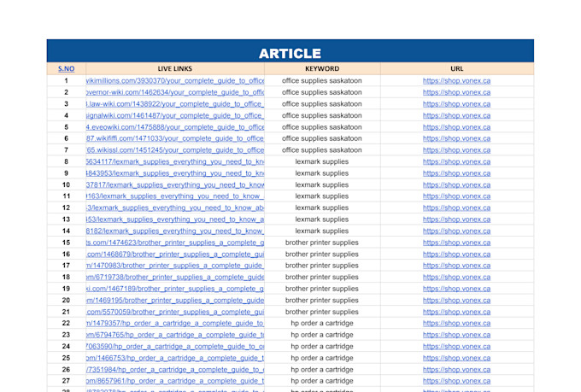Open the brother printer link containing 5570059
Viewport: 581px width, 392px height.
[x=175, y=312]
